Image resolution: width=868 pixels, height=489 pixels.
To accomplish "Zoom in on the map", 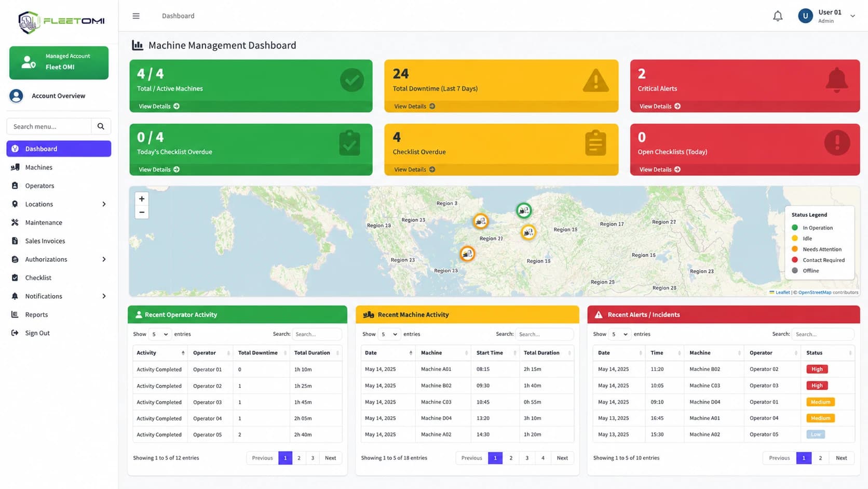I will (x=142, y=199).
